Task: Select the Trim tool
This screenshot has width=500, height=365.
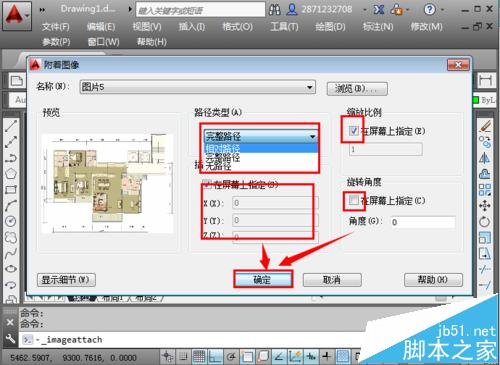Action: click(x=485, y=269)
